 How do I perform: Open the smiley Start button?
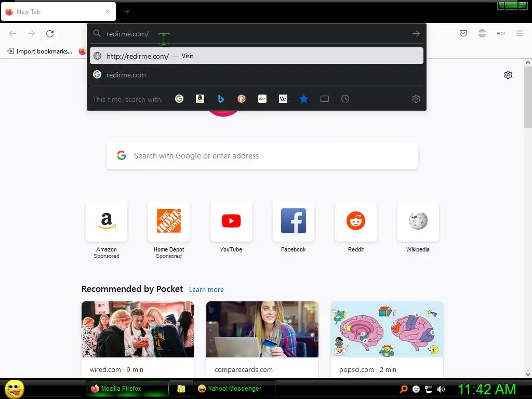[x=14, y=389]
